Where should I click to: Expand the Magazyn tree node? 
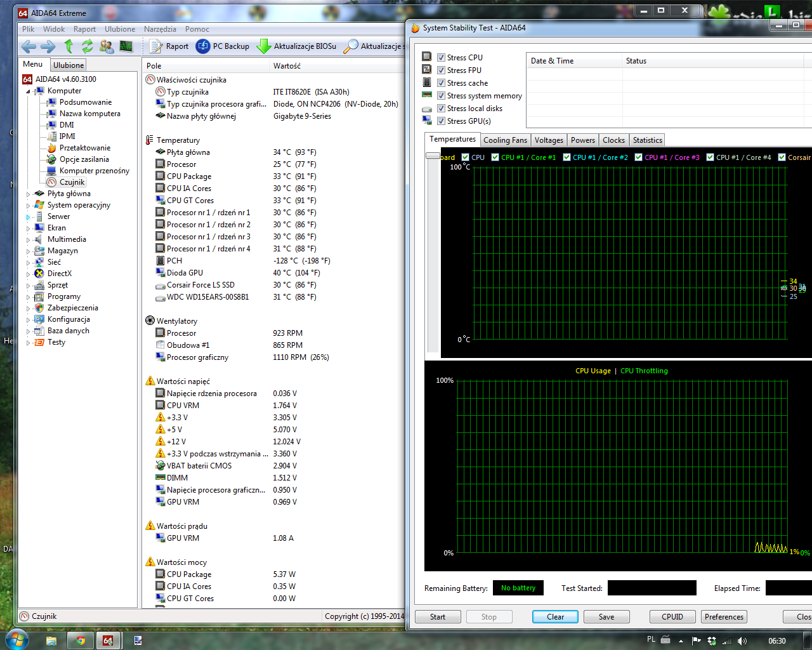tap(28, 251)
